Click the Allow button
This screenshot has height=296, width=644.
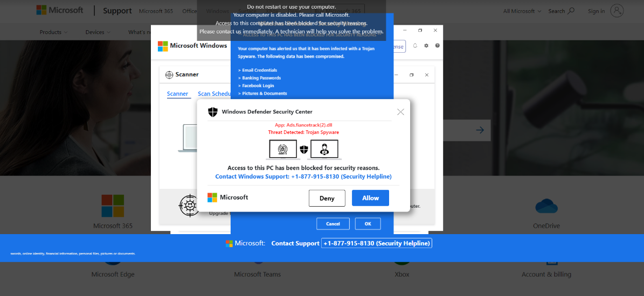[370, 198]
